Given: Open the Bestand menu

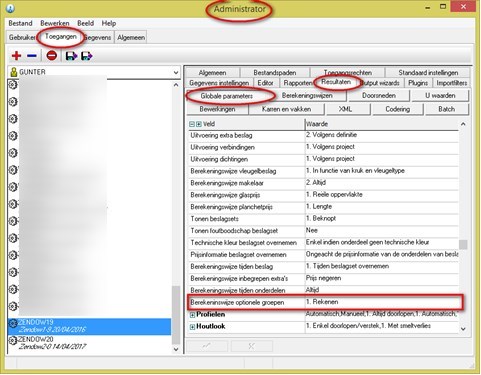Looking at the screenshot, I should pos(20,23).
